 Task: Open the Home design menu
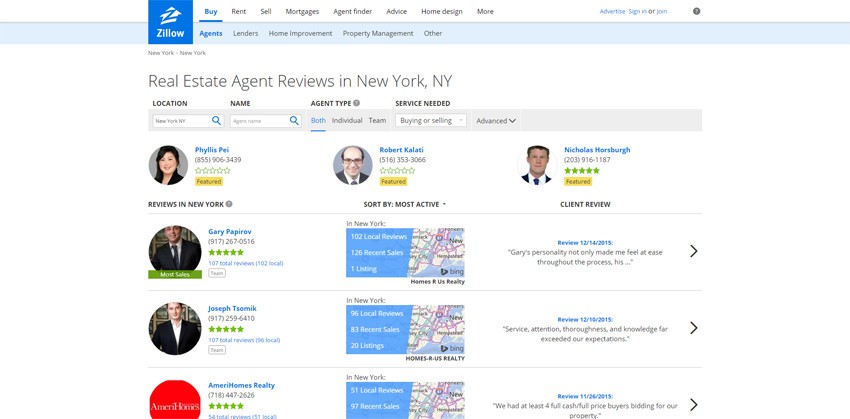pos(442,11)
